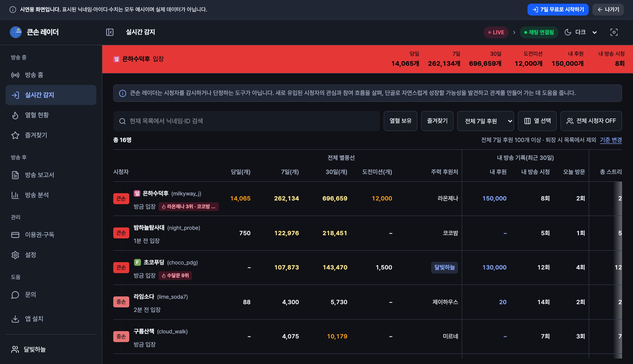
Task: Click the fullscreen focus icon in header
Action: coord(614,32)
